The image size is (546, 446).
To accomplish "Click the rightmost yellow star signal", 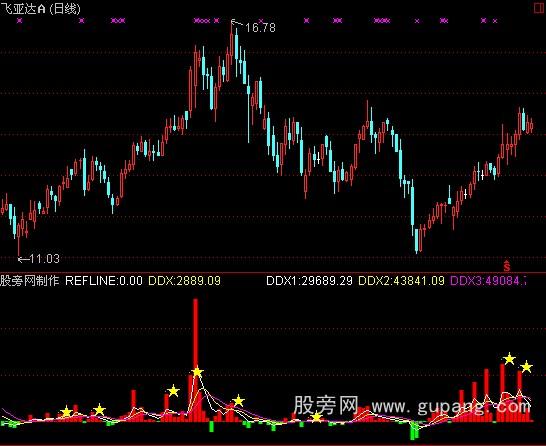I will (526, 367).
